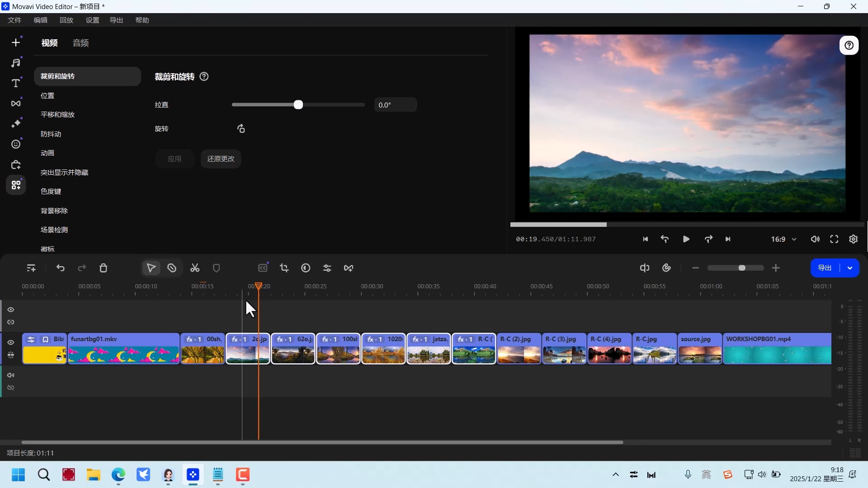
Task: Select the split clip scissors tool
Action: point(195,268)
